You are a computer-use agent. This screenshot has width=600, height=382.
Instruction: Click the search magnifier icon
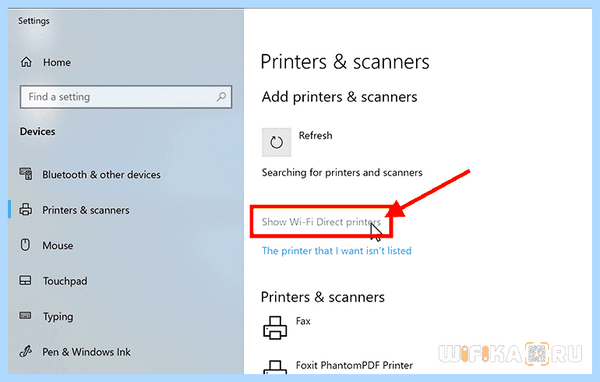pos(222,97)
